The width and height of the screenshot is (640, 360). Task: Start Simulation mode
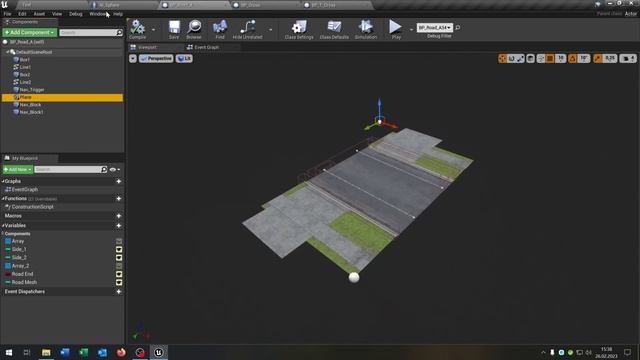pos(366,29)
